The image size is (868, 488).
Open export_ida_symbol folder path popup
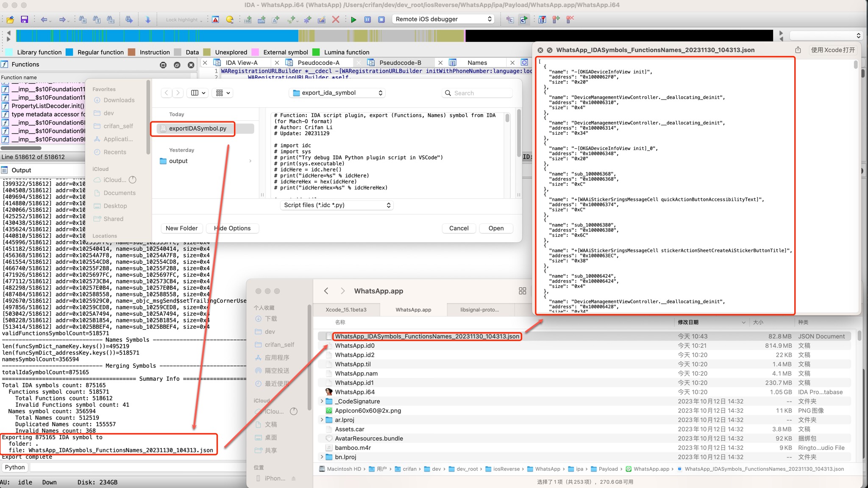pyautogui.click(x=337, y=93)
